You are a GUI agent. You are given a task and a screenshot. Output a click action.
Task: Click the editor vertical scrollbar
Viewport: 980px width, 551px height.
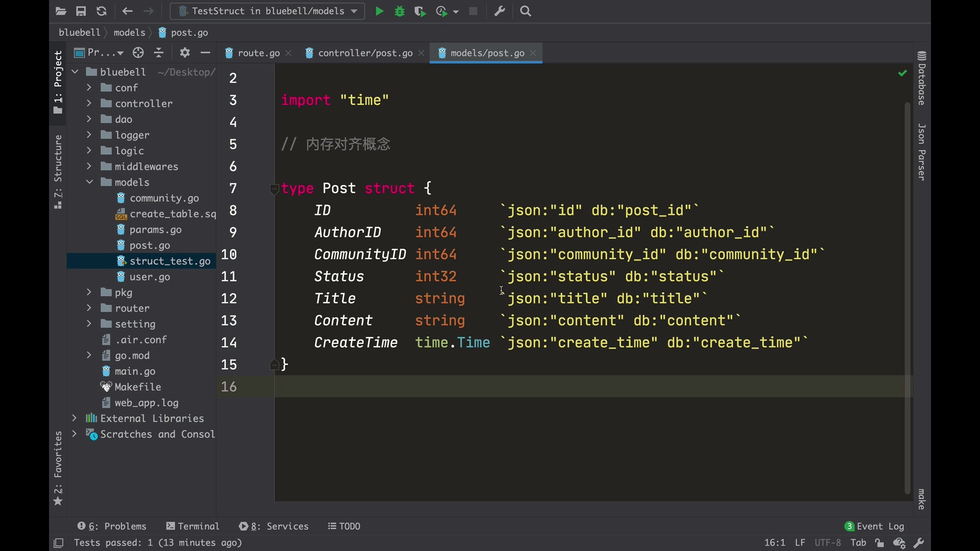(908, 296)
